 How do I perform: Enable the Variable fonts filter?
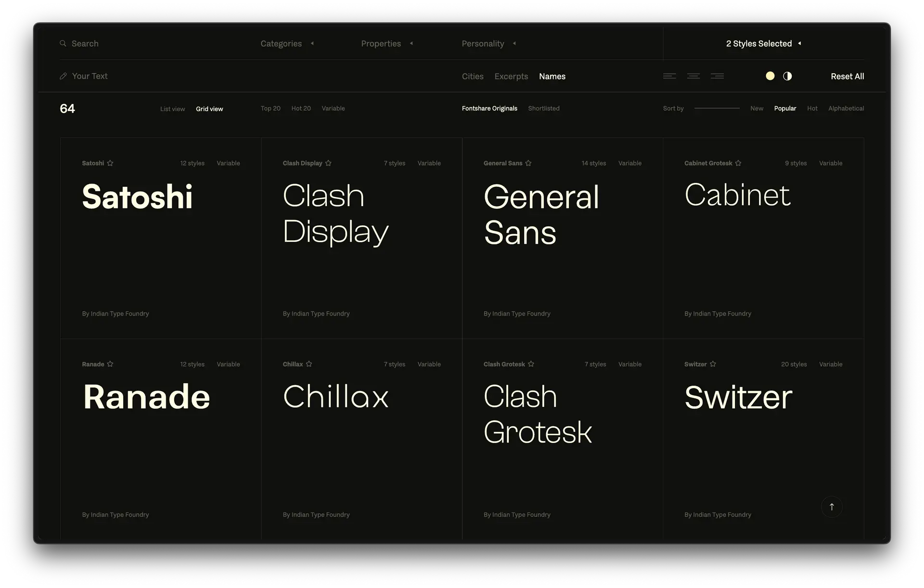tap(333, 108)
